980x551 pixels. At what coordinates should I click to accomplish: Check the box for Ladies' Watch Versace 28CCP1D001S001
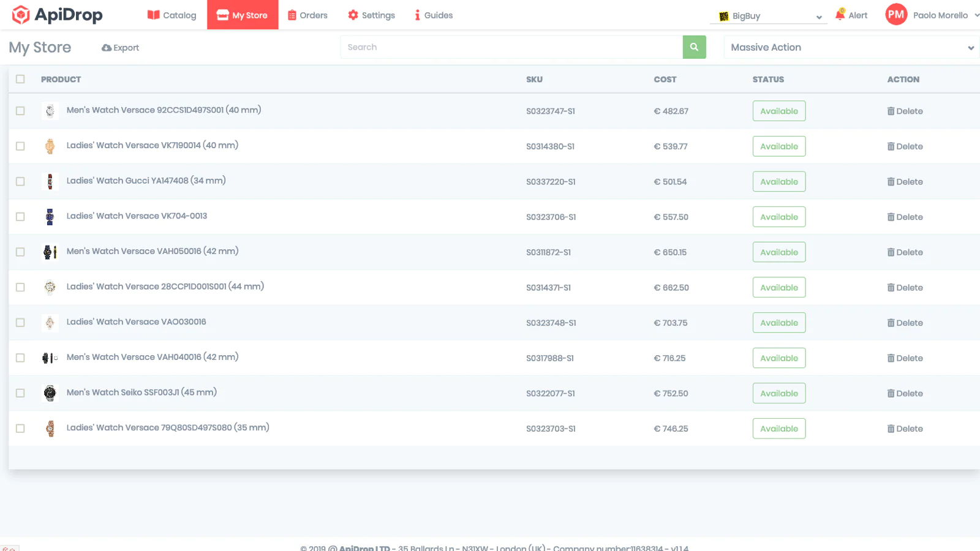point(20,288)
